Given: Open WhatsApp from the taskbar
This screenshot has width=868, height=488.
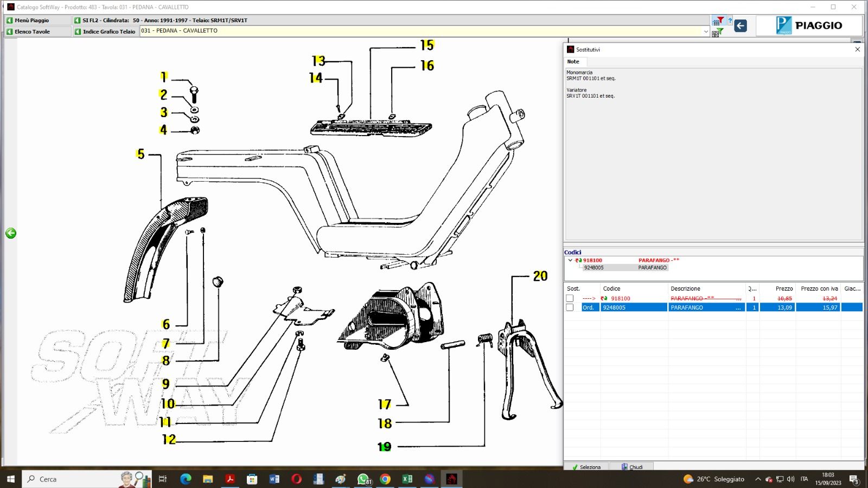Looking at the screenshot, I should coord(363,479).
